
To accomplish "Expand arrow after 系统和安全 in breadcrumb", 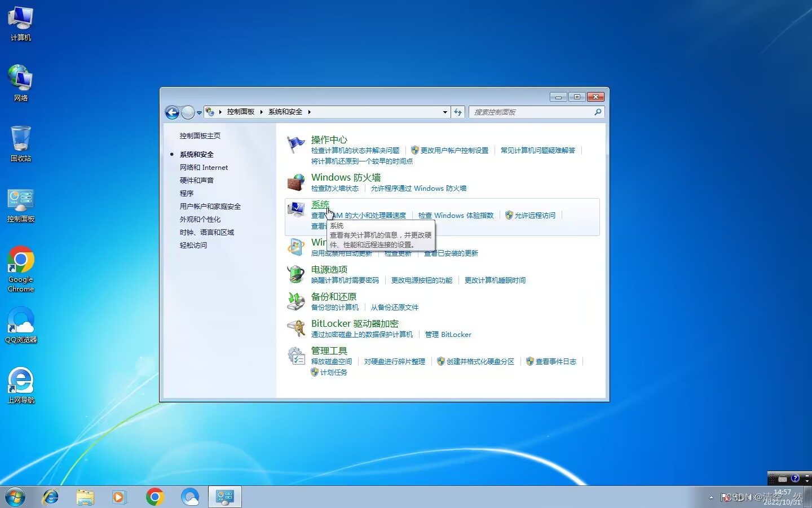I will 309,112.
